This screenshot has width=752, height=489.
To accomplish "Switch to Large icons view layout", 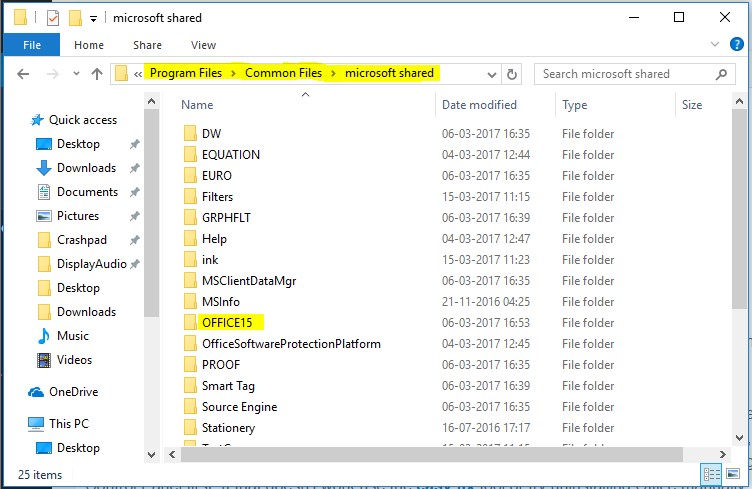I will [733, 474].
